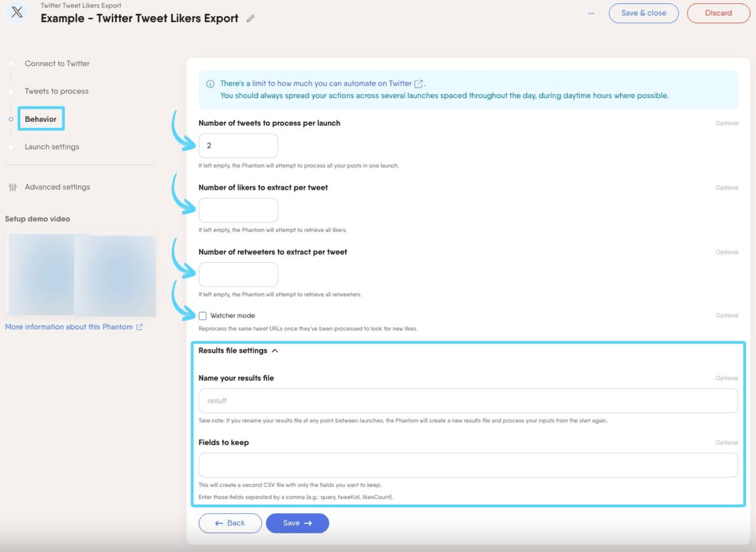Play the Setup demo video thumbnail
This screenshot has width=756, height=552.
[82, 275]
